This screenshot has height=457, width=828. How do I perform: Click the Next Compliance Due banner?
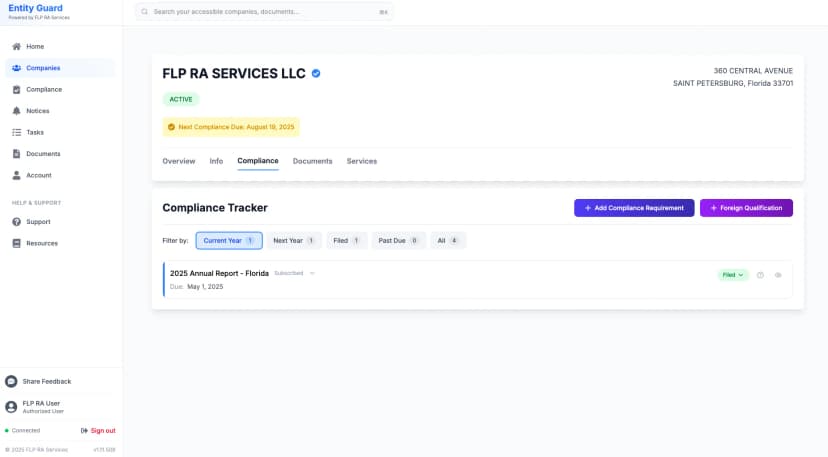tap(231, 127)
